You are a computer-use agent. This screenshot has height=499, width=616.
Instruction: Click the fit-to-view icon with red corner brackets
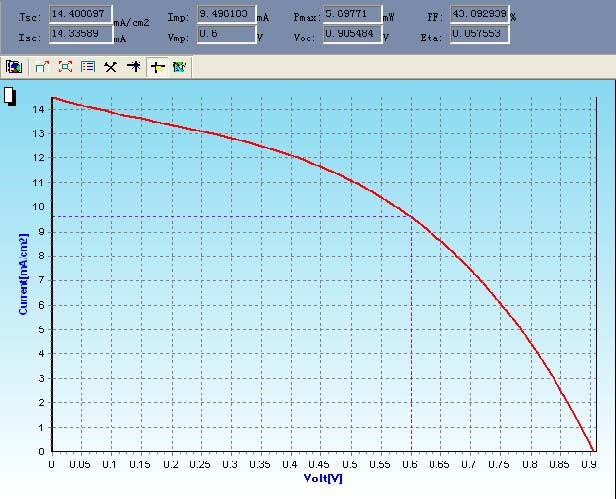point(65,67)
